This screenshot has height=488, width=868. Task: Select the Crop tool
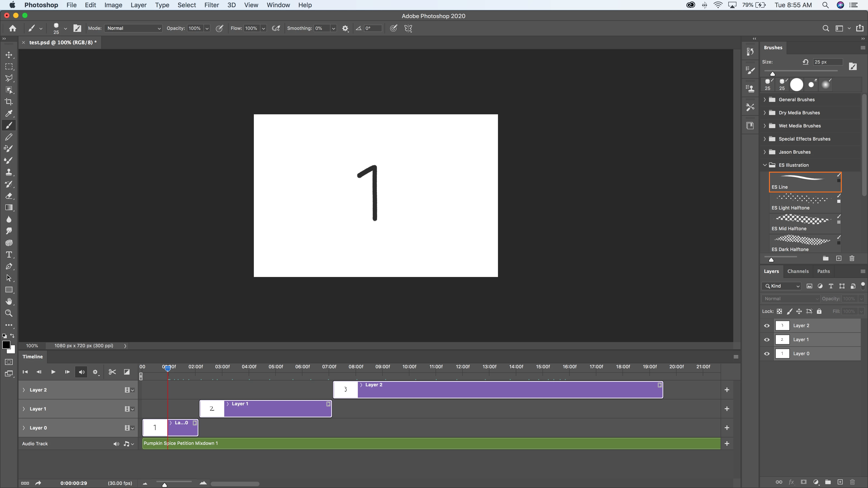9,102
